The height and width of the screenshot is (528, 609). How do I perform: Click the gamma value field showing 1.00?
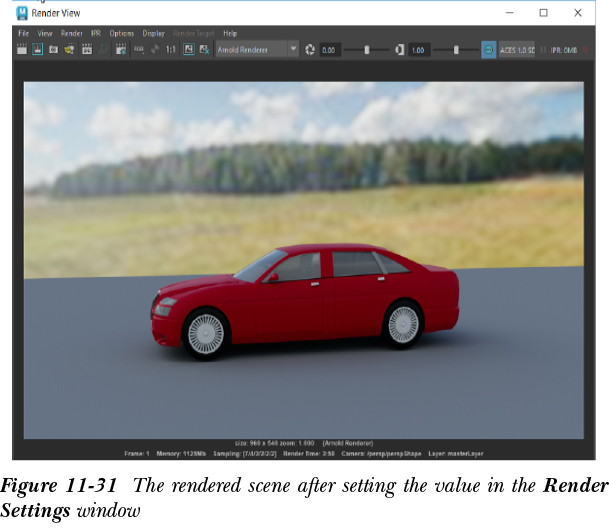[419, 49]
